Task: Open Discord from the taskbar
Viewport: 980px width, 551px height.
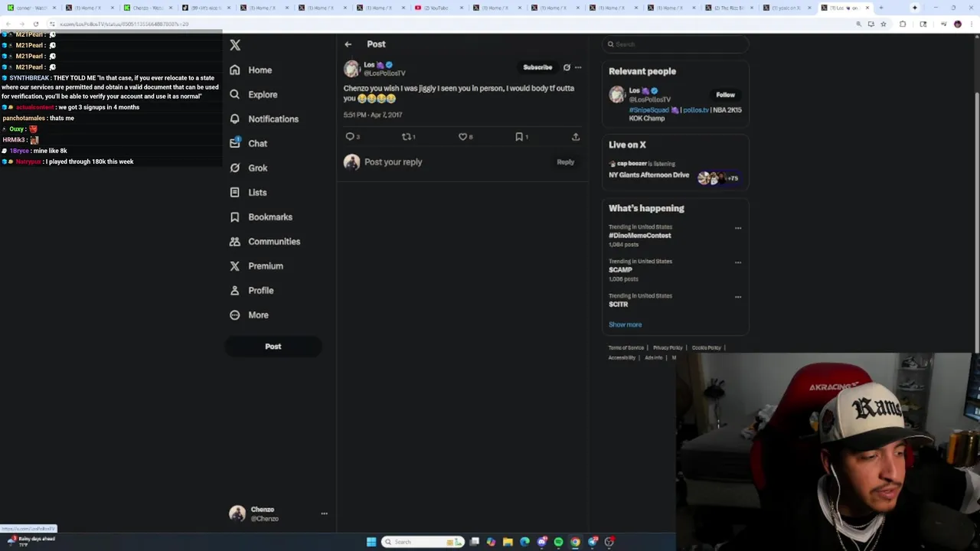Action: pyautogui.click(x=542, y=542)
